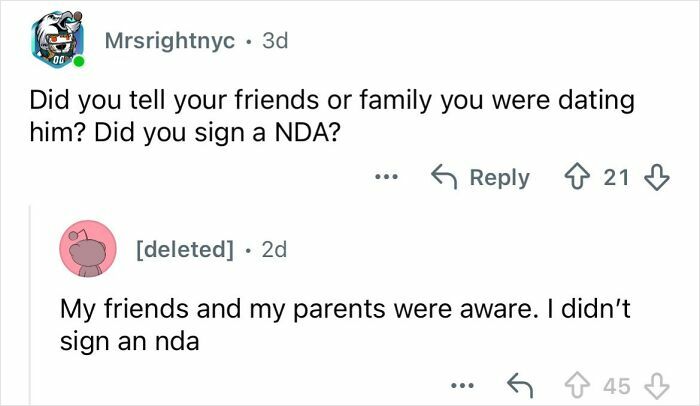Click the deleted user's pink avatar
The image size is (700, 406).
click(86, 249)
